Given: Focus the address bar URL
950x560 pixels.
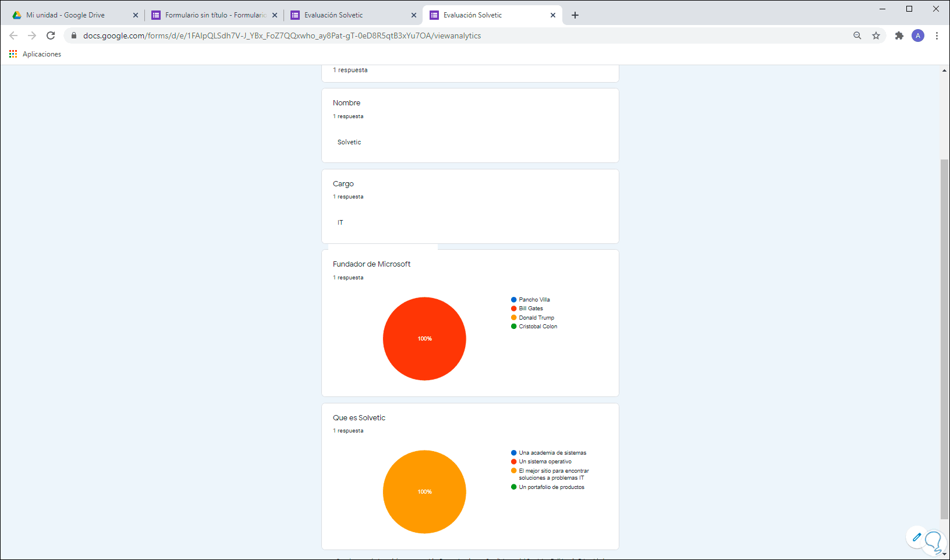Looking at the screenshot, I should point(282,36).
